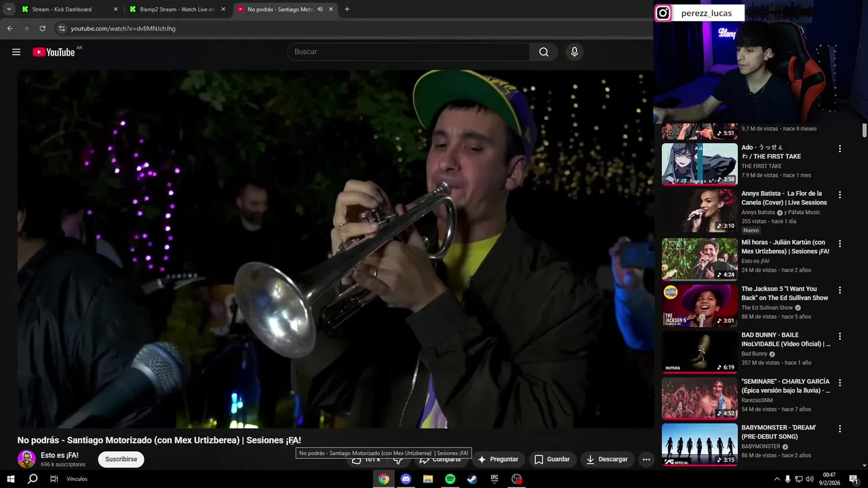Open BAD BUNNY BAILE INoLVIDABLE video title
This screenshot has height=488, width=868.
coord(785,339)
